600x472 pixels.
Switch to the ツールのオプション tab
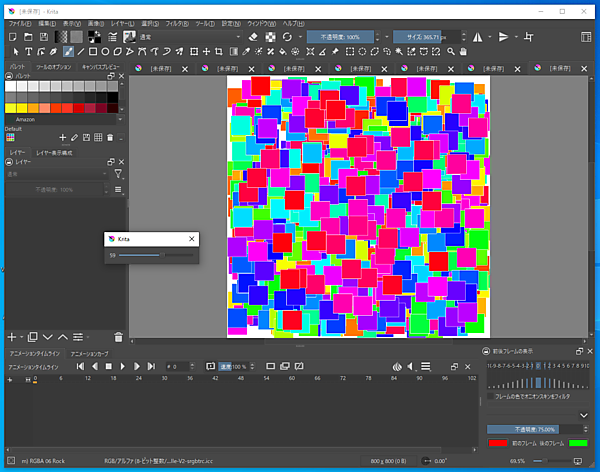click(54, 67)
